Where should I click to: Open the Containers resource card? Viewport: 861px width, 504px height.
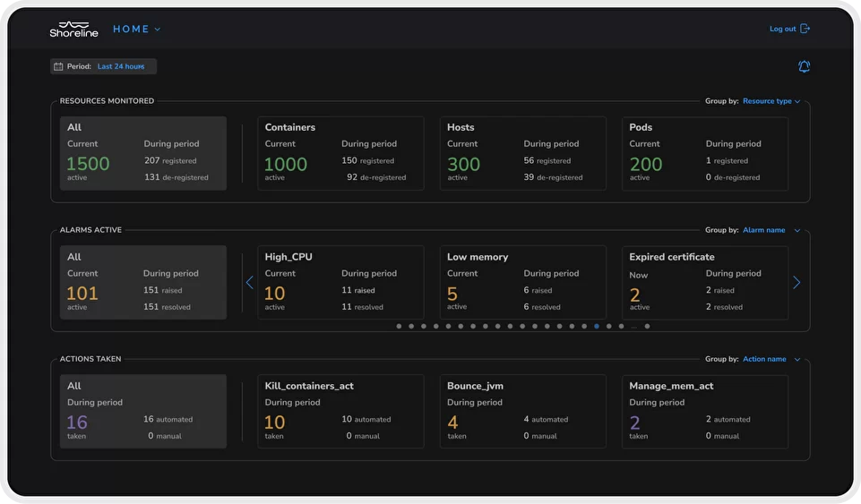[x=340, y=153]
